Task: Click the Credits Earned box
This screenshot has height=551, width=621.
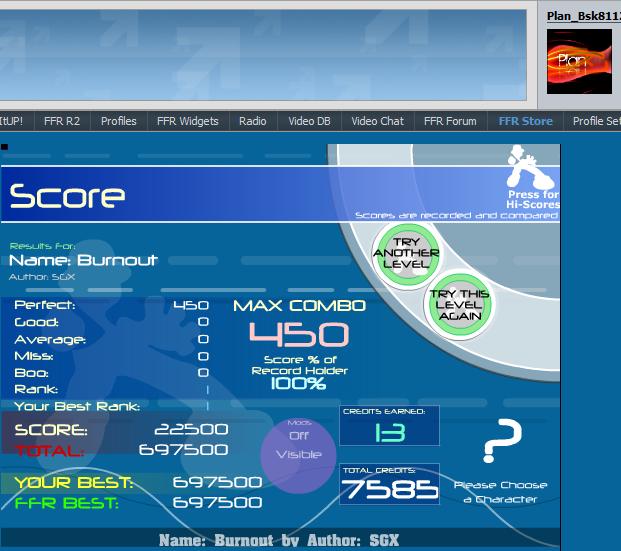Action: 389,426
